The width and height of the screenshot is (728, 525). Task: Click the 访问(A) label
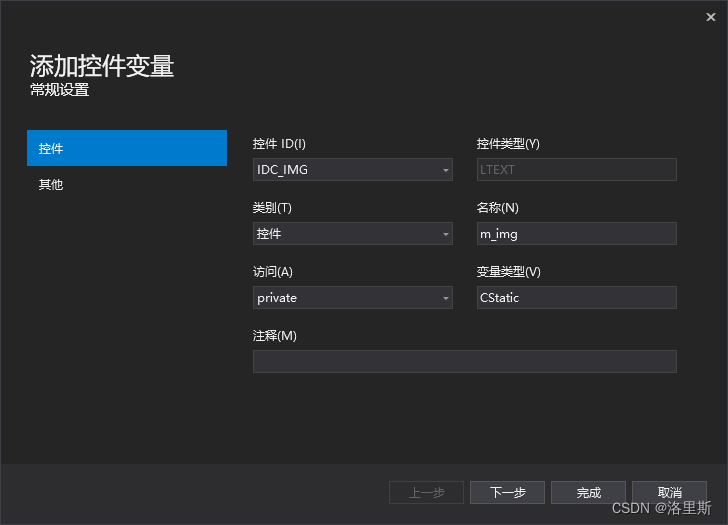(273, 272)
